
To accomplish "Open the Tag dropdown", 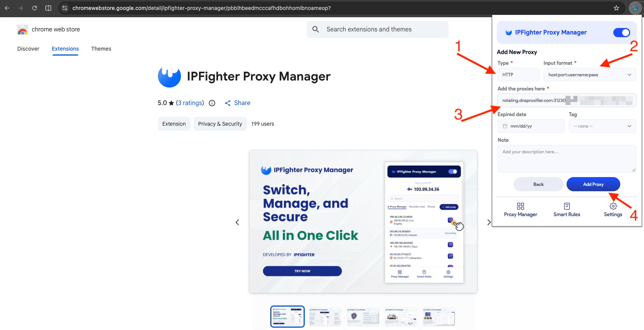I will tap(602, 126).
